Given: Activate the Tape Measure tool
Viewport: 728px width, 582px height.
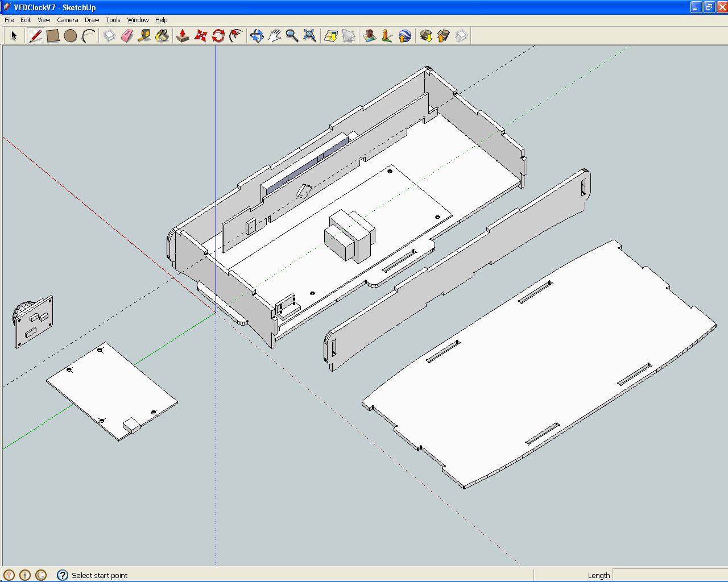Looking at the screenshot, I should (144, 36).
